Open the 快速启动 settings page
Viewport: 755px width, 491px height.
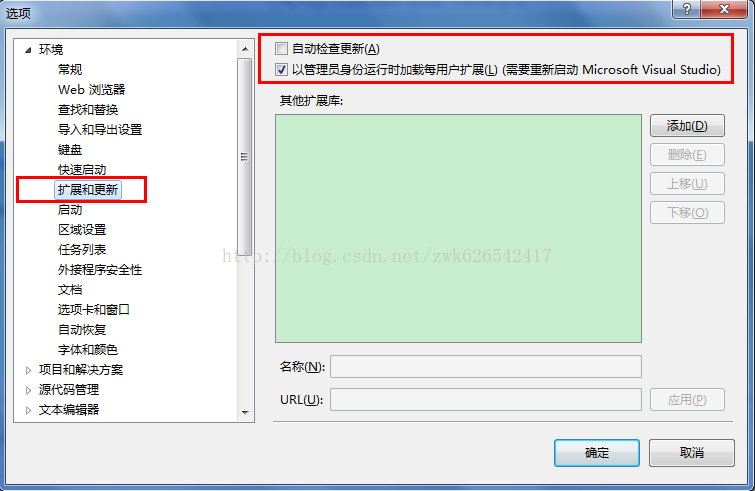point(82,169)
